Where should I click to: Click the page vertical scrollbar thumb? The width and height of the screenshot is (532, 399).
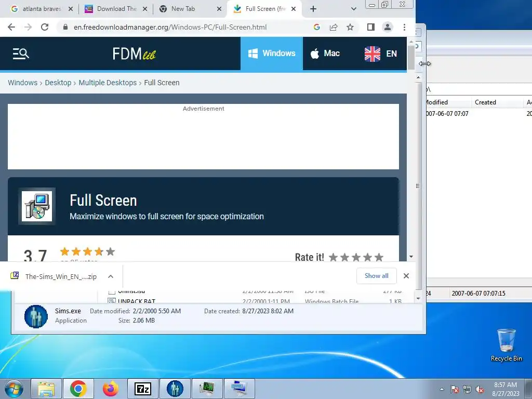tap(411, 57)
